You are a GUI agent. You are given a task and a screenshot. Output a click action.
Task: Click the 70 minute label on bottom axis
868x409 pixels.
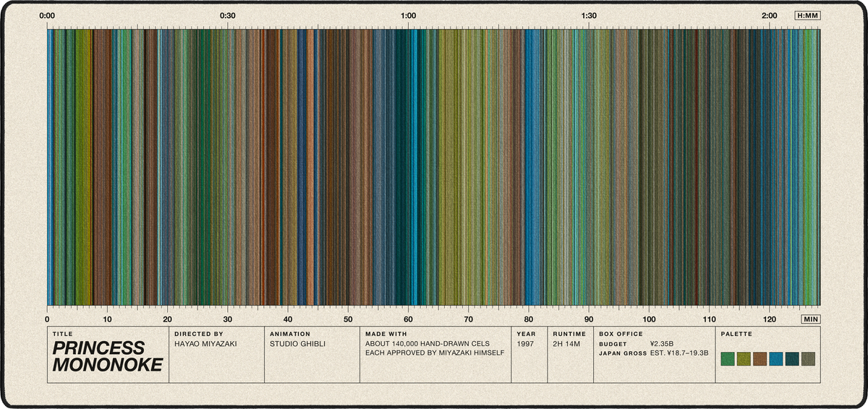click(x=469, y=319)
